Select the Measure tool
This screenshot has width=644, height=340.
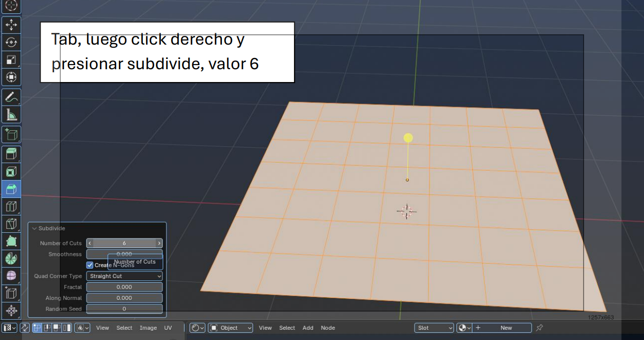tap(11, 114)
